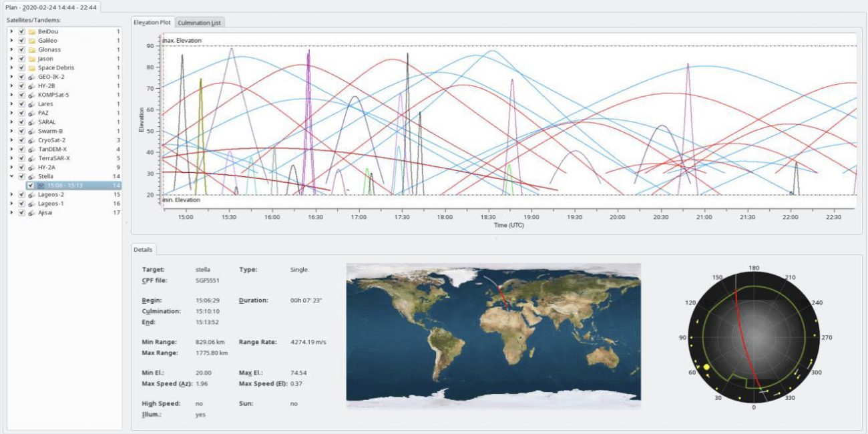868x434 pixels.
Task: Click the Galileo folder icon
Action: 31,41
